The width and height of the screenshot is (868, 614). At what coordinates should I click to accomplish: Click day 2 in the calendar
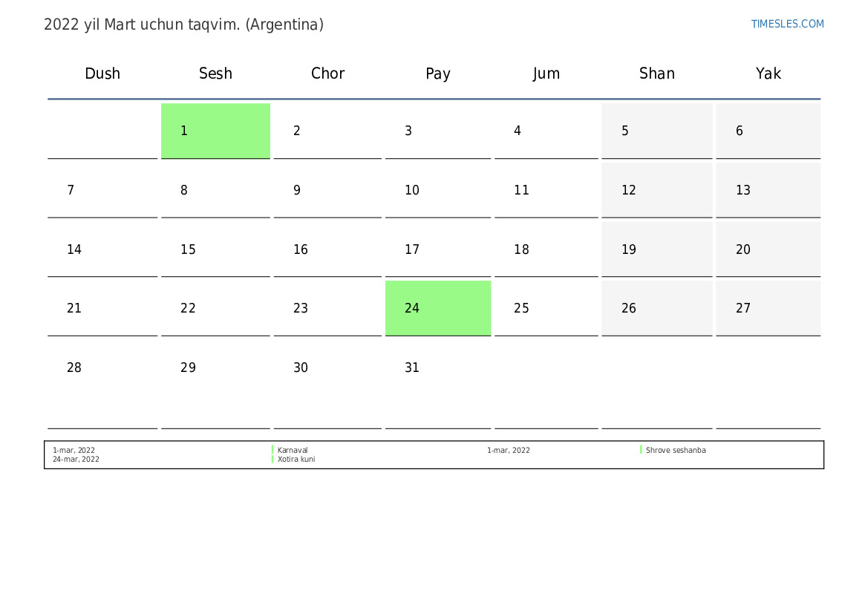tap(327, 131)
